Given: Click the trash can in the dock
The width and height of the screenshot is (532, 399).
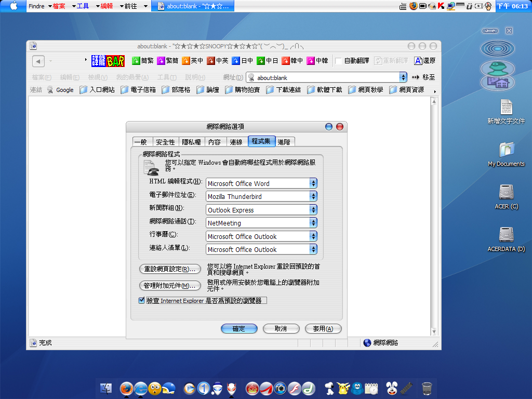Looking at the screenshot, I should 427,388.
